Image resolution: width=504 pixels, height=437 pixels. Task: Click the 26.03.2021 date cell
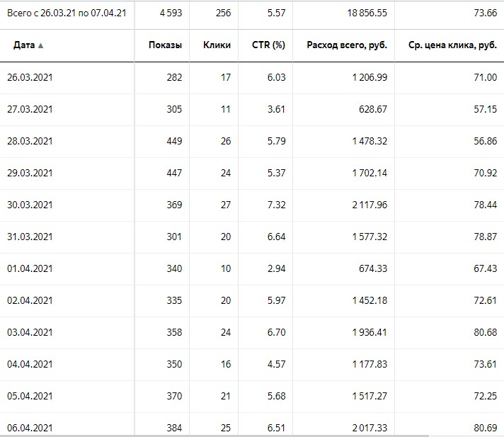(x=29, y=77)
